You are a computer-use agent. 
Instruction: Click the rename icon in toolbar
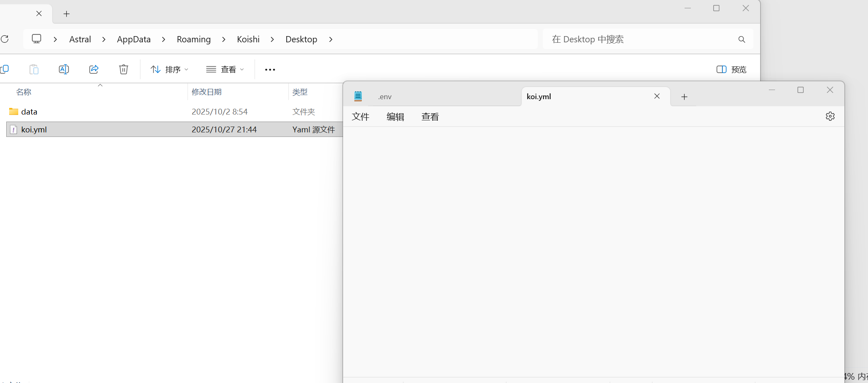pos(64,69)
